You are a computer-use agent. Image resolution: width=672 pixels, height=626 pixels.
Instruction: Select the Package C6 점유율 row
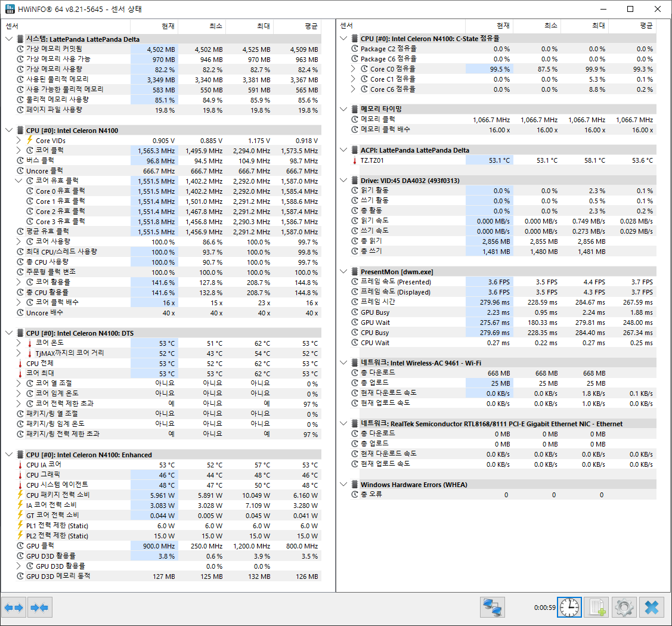[504, 58]
